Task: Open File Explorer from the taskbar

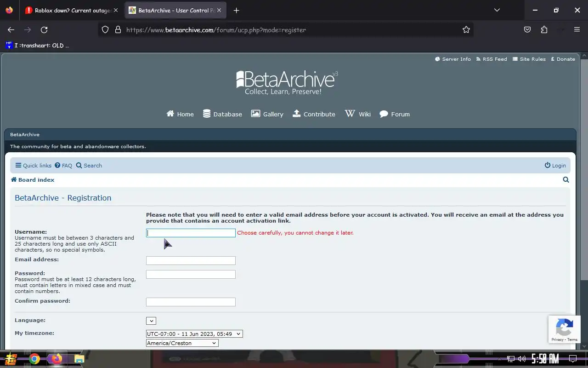Action: [79, 359]
